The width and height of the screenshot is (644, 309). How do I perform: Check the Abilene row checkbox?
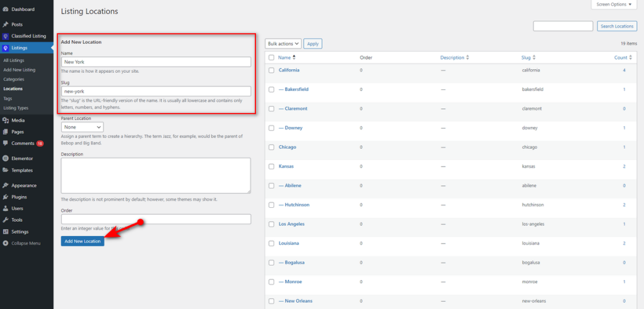pos(272,186)
